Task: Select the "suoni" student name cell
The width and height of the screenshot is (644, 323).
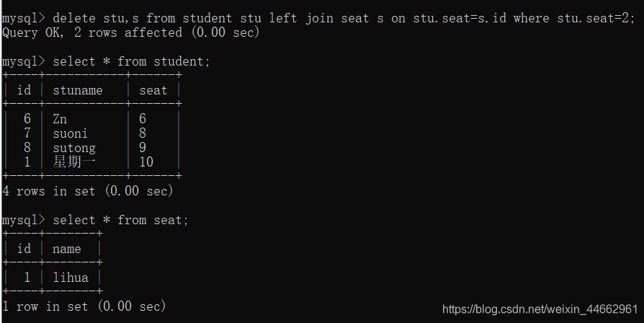Action: point(70,133)
